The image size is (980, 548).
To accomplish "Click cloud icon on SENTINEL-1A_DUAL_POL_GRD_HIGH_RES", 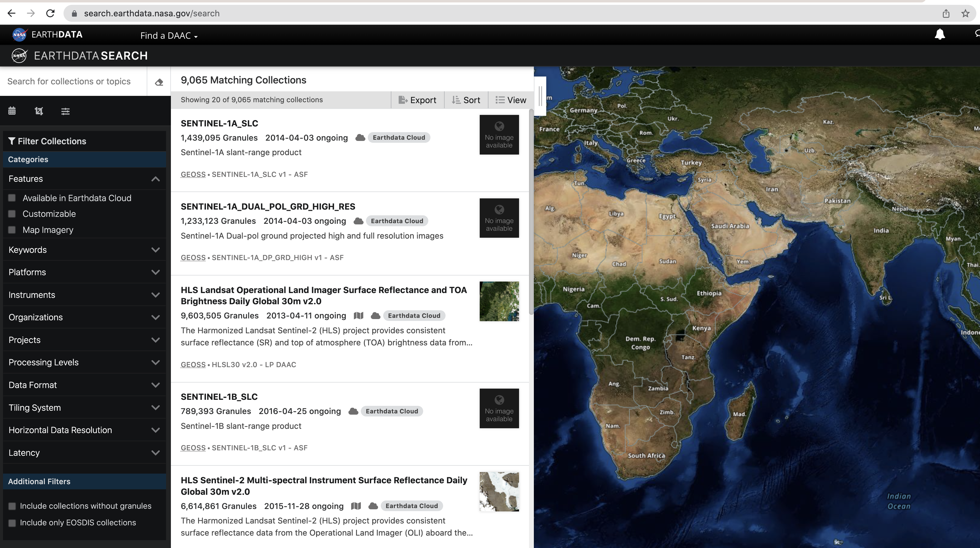I will click(358, 221).
